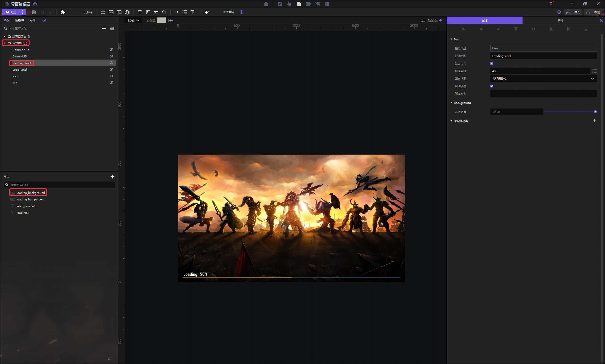Open the 场景UI tab

click(x=19, y=20)
